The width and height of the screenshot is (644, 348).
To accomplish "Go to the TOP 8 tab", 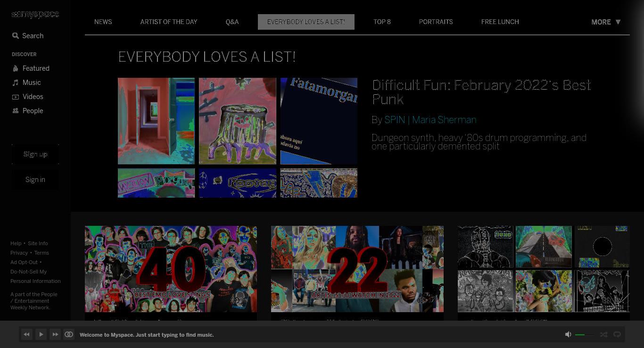I will click(382, 22).
